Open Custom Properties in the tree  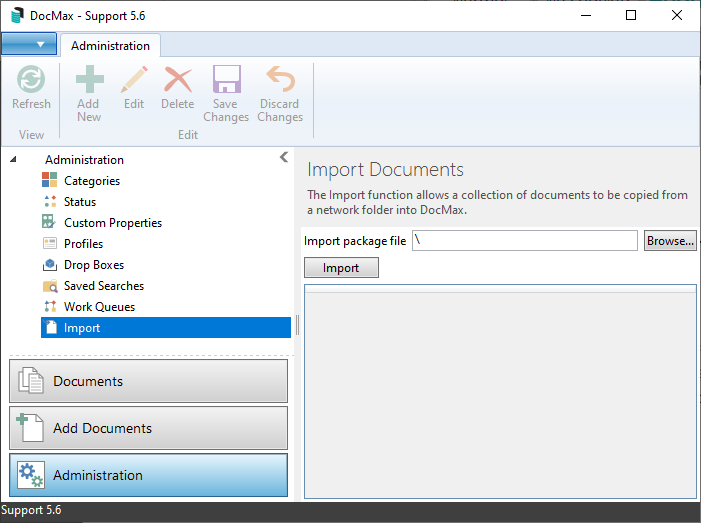click(113, 223)
